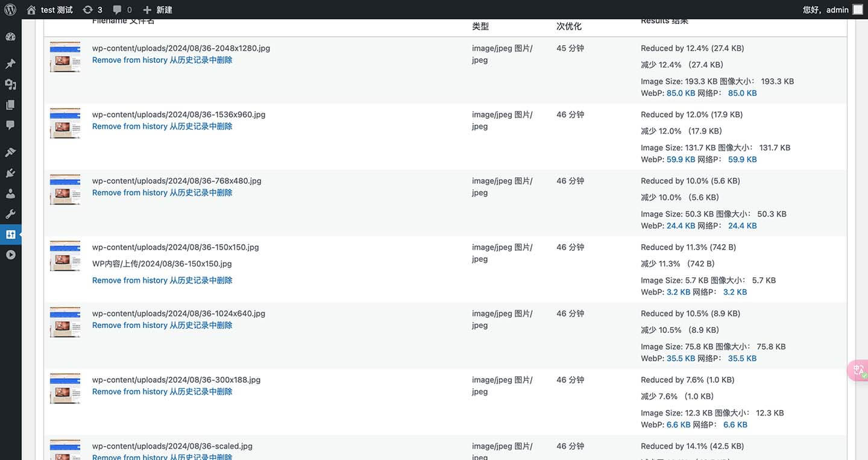Remove 36-1024x640.jpg from history

(162, 326)
